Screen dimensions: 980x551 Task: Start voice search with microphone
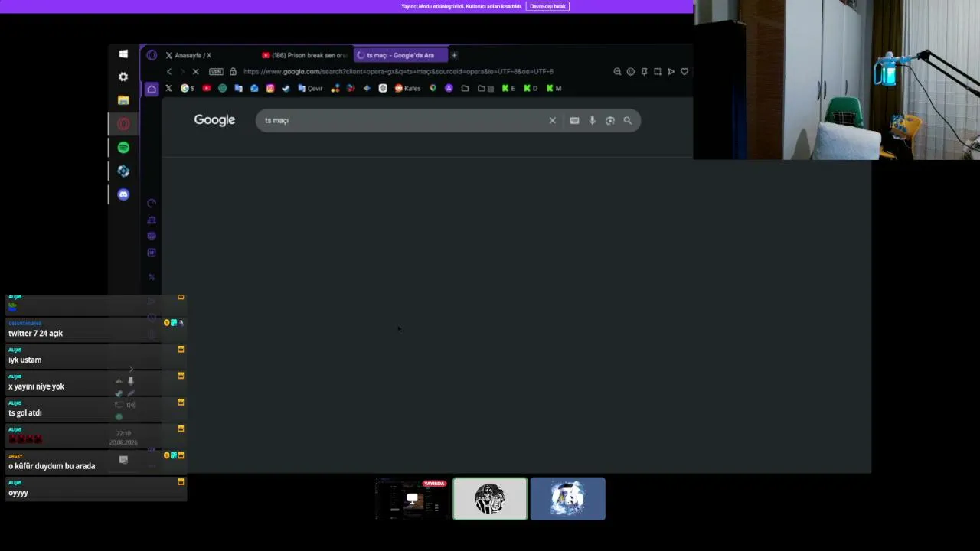[592, 121]
